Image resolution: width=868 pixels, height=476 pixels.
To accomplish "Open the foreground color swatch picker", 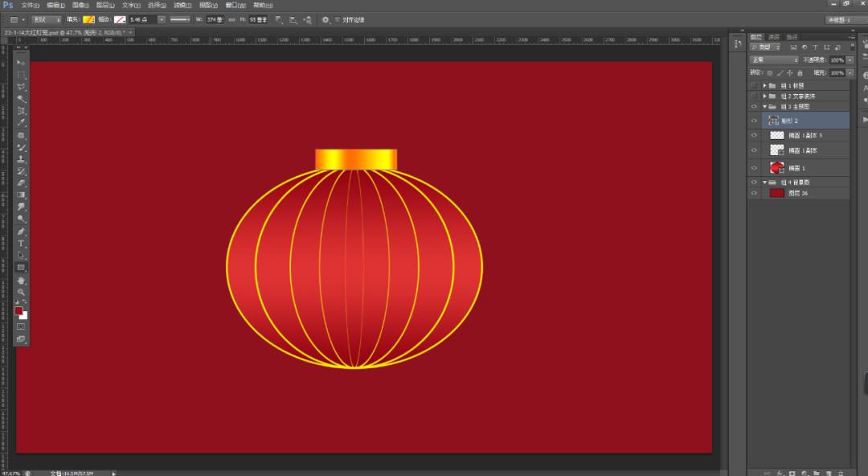I will click(x=19, y=311).
